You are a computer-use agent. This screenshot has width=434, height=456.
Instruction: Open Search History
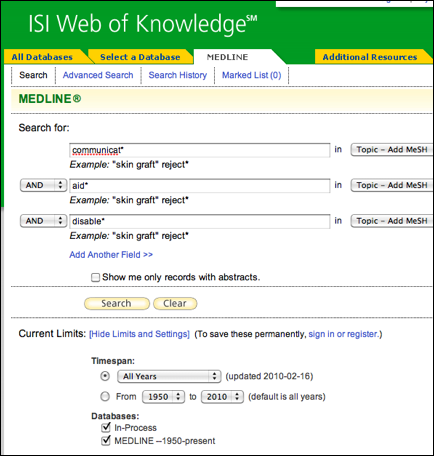coord(178,75)
